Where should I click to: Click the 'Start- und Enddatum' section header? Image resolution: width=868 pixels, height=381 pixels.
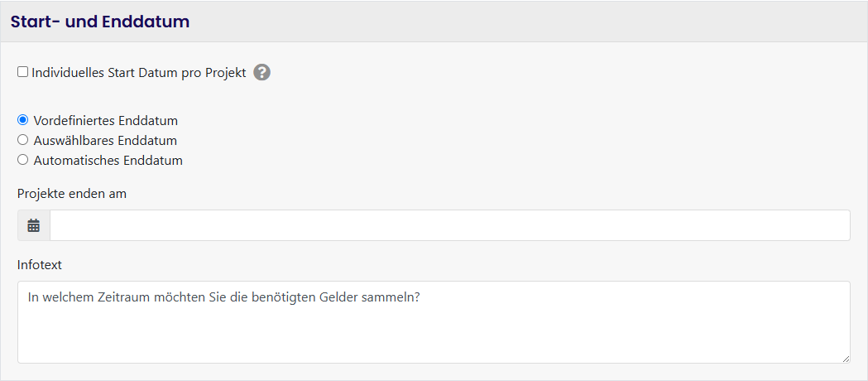click(100, 22)
